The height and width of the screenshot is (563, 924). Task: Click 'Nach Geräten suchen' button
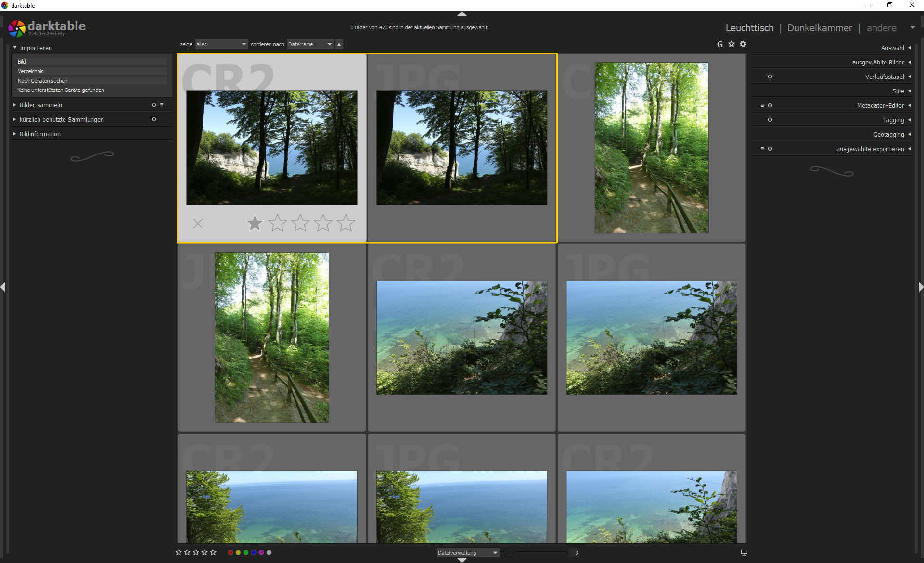point(91,81)
